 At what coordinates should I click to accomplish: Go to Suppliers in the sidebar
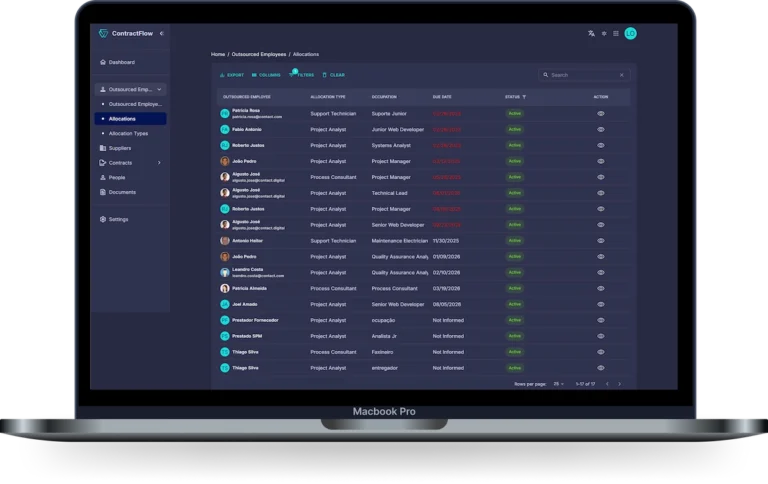coord(119,148)
